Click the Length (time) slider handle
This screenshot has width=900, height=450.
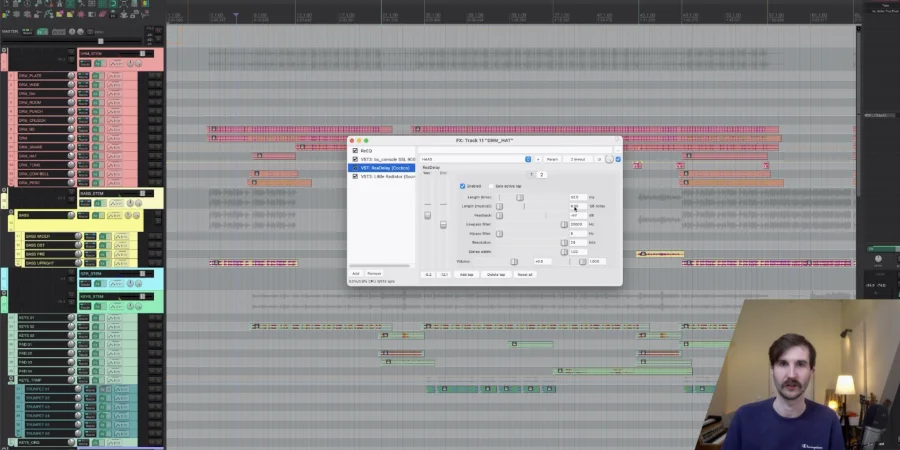point(520,197)
